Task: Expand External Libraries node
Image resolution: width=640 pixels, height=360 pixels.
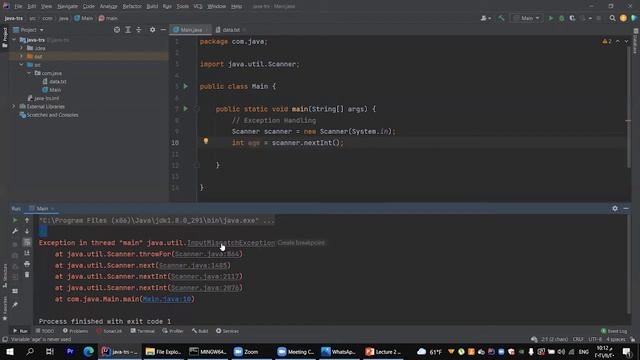Action: point(13,106)
